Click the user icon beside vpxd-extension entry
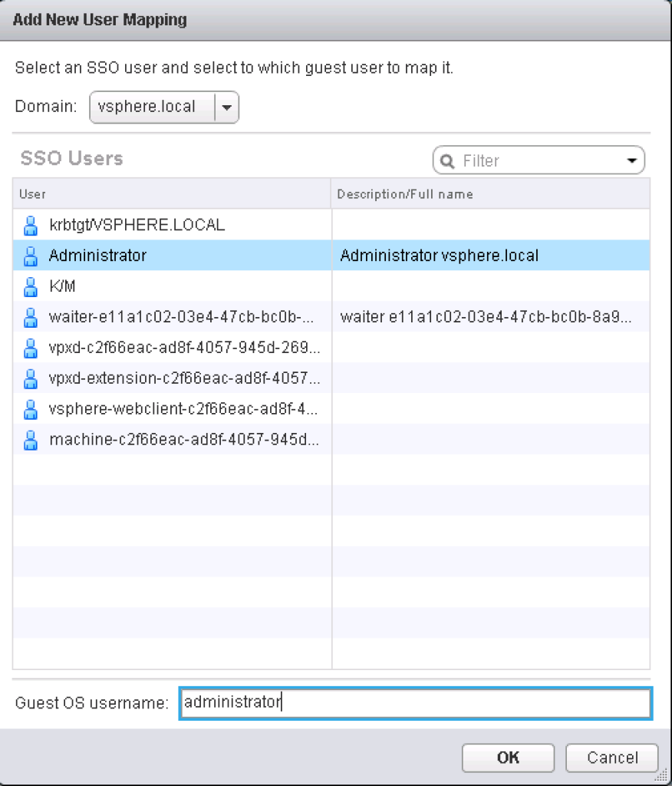The height and width of the screenshot is (786, 672). click(x=30, y=378)
